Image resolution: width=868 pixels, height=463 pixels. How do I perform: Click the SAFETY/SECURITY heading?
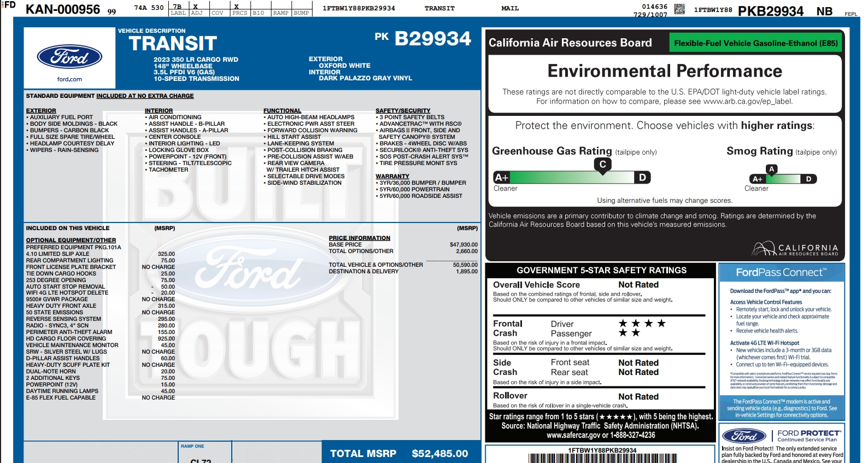click(403, 111)
